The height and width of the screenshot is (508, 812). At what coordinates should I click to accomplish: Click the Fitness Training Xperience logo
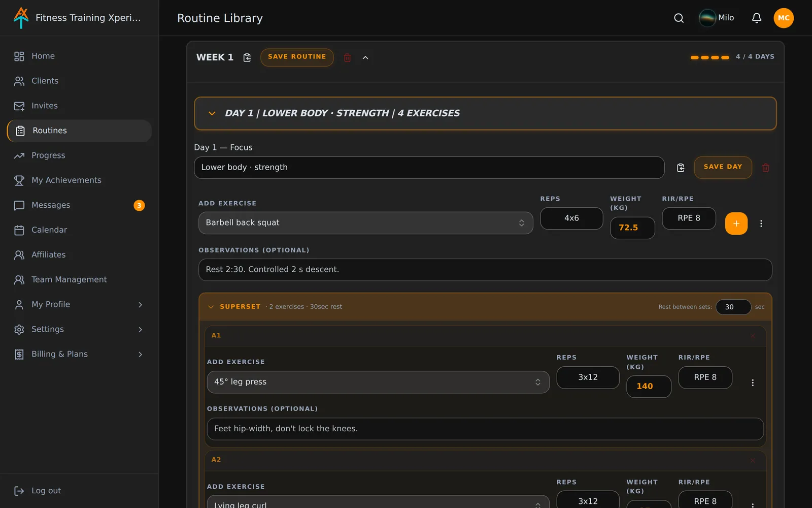pos(21,18)
